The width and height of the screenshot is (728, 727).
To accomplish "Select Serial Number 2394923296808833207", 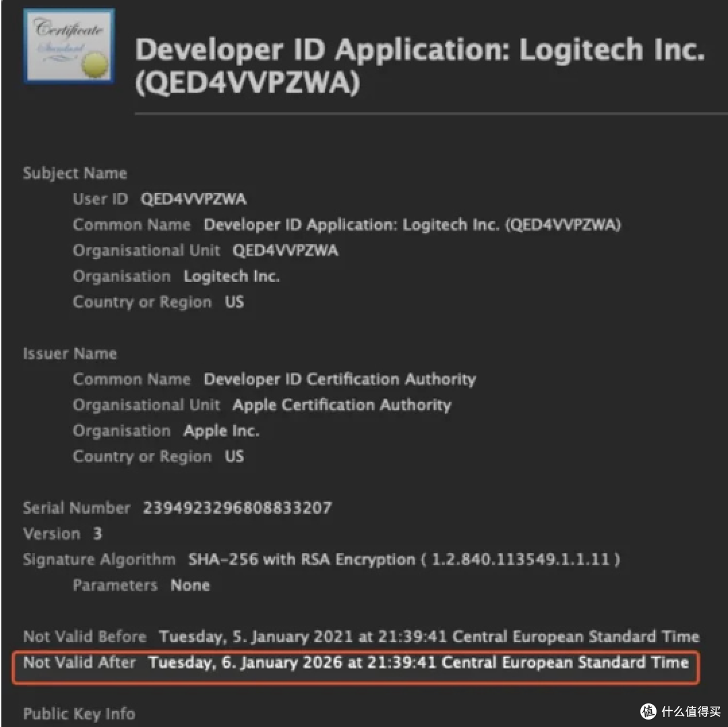I will [x=237, y=508].
